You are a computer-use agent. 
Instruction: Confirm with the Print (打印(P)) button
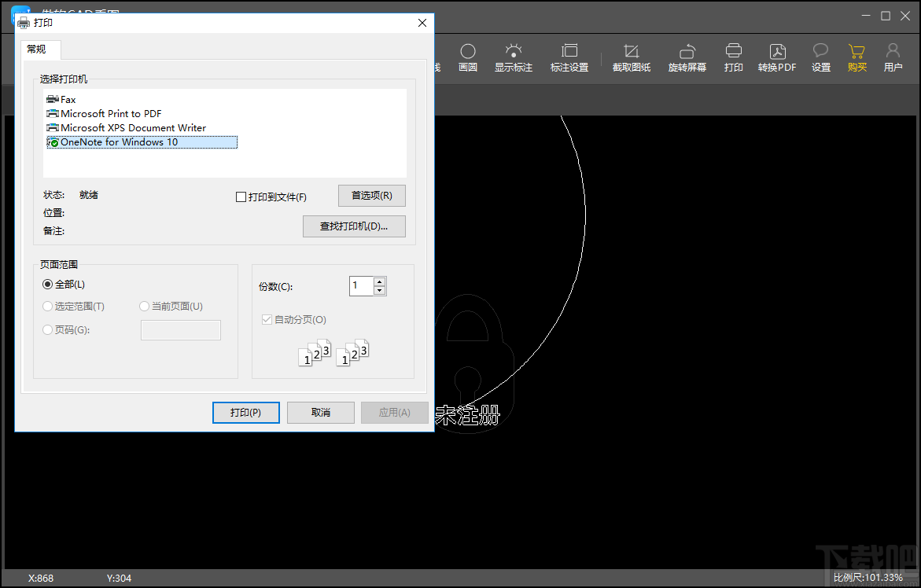click(x=245, y=413)
